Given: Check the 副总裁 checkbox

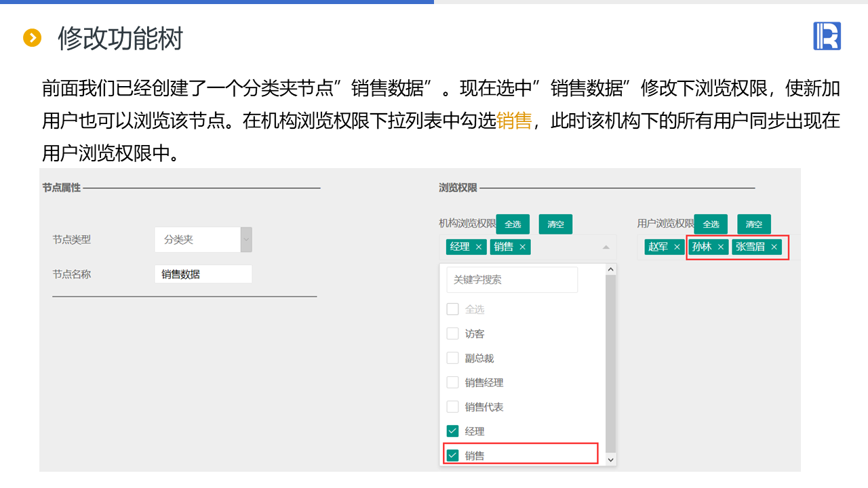Looking at the screenshot, I should coord(452,358).
